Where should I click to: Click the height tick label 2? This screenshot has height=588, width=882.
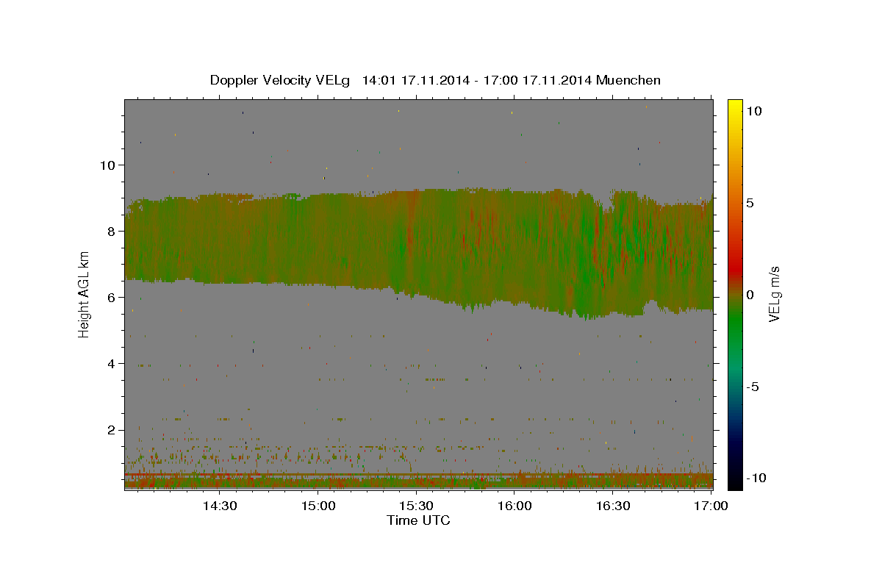tap(112, 430)
